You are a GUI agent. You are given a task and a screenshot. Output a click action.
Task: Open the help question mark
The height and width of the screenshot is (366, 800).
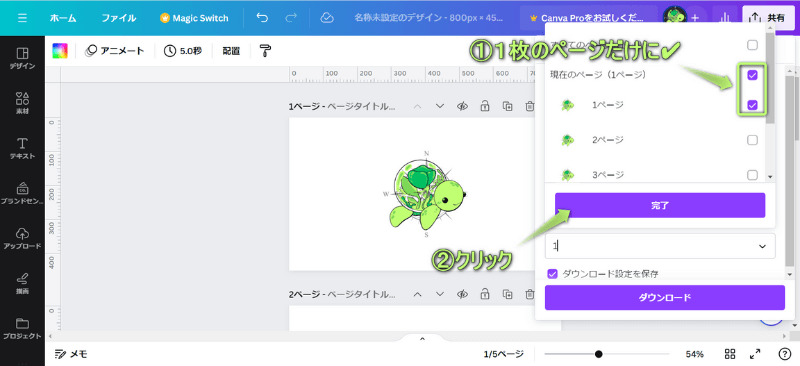785,354
